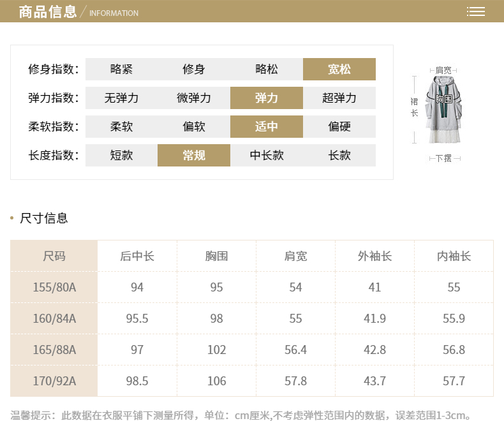Click the list menu icon in header
Viewport: 504px width, 421px height.
tap(475, 11)
